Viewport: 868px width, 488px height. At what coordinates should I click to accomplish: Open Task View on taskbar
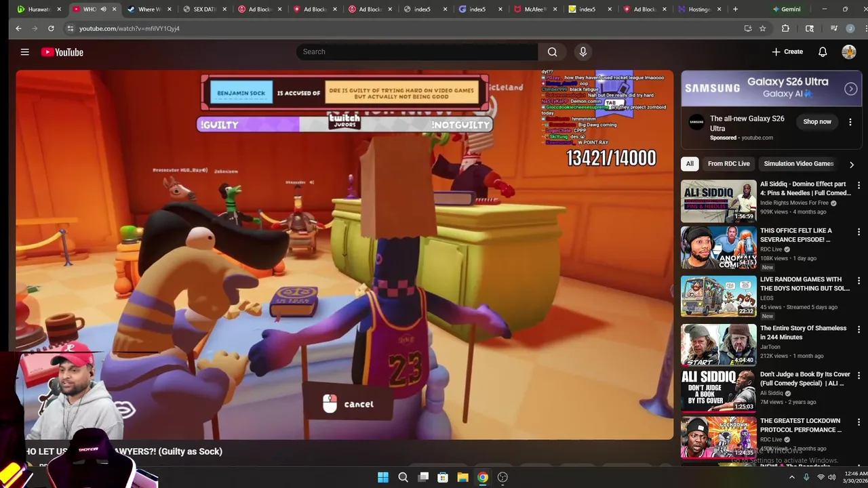(423, 477)
